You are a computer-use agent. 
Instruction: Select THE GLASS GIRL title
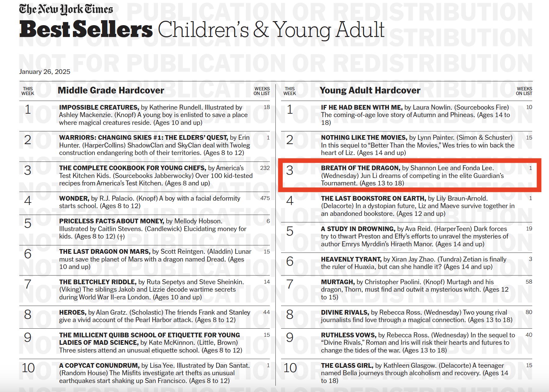pyautogui.click(x=347, y=366)
